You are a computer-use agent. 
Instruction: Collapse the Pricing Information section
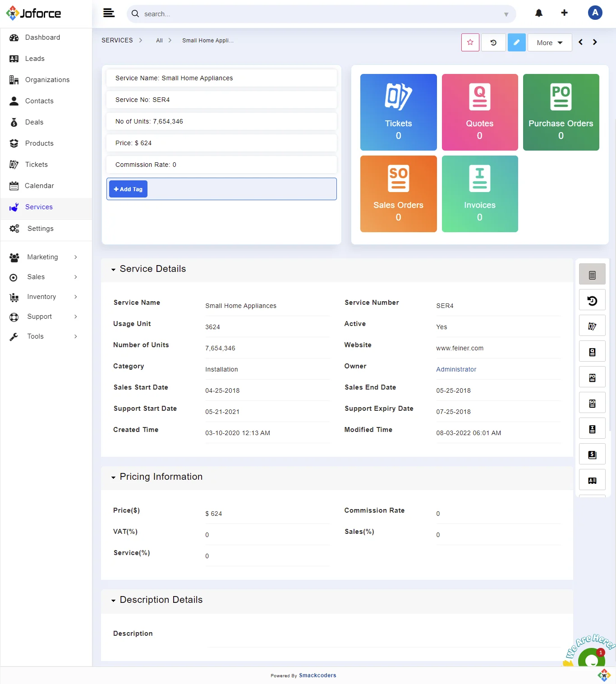point(113,478)
